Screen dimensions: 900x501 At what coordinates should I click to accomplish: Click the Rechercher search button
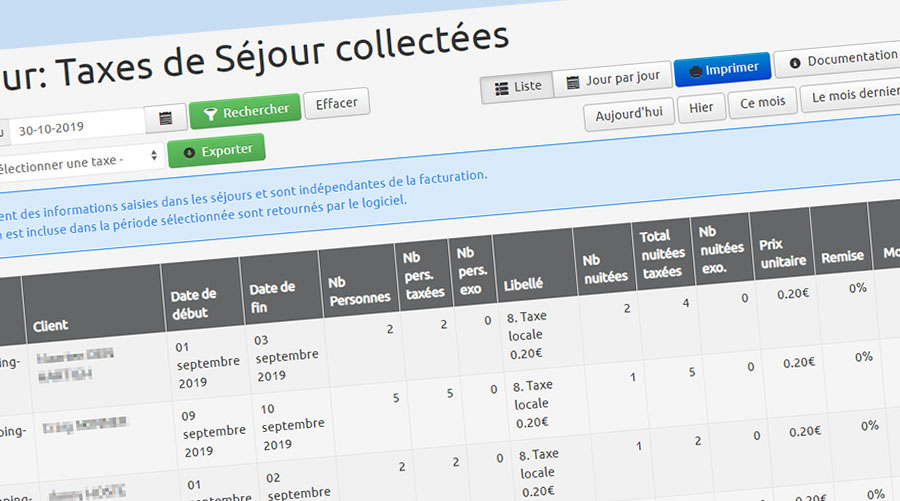tap(246, 111)
